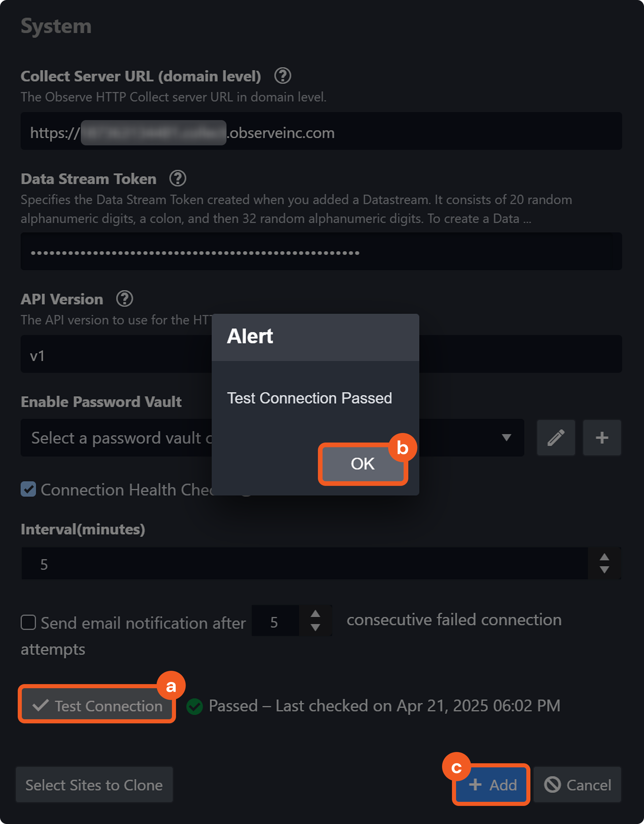Enable the Send email notification checkbox

[x=28, y=623]
